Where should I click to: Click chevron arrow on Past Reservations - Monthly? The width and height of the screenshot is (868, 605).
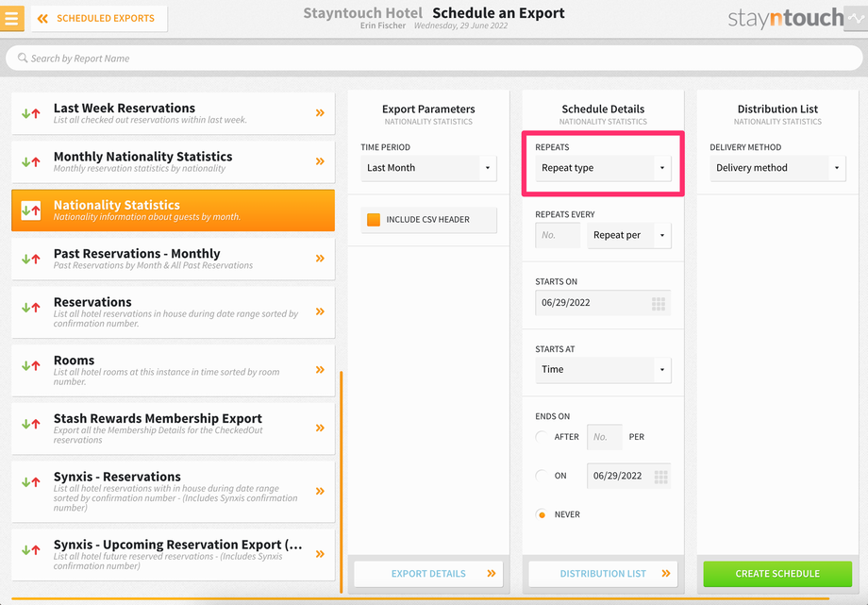(x=320, y=259)
